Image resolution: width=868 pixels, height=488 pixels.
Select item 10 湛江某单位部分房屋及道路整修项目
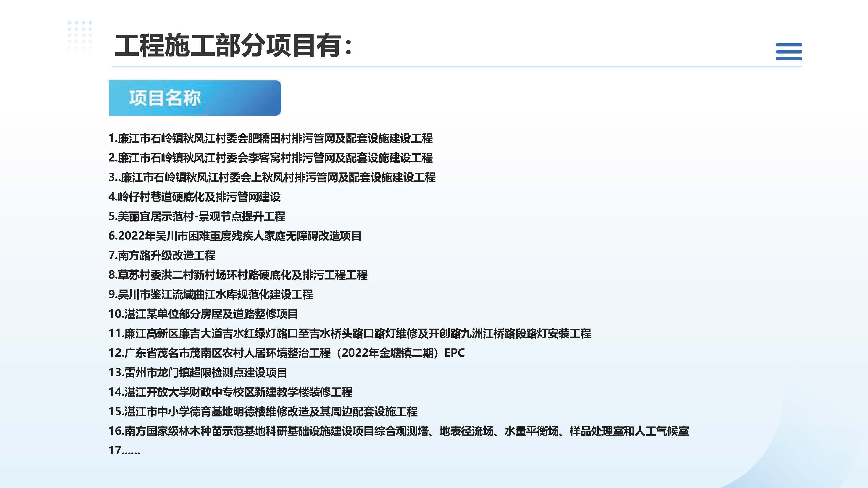[x=203, y=314]
